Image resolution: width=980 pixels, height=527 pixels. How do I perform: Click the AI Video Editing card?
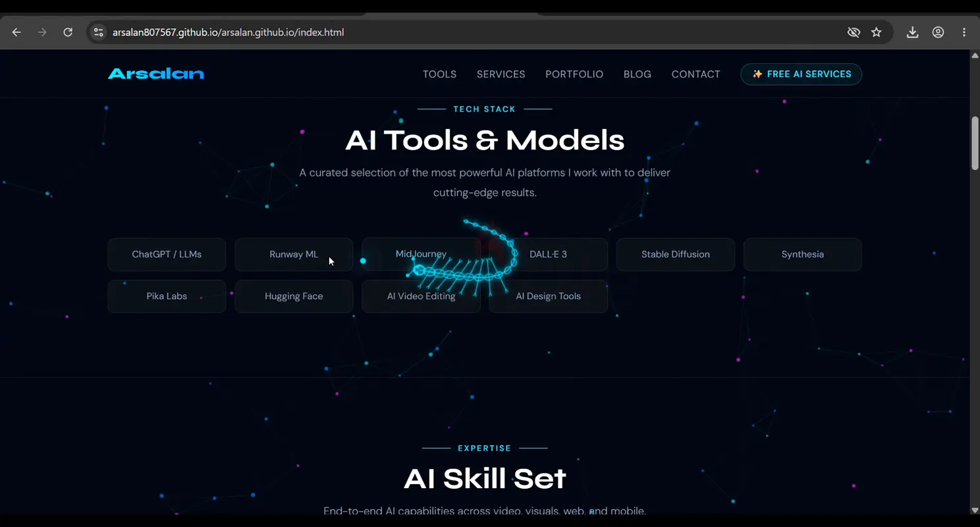(421, 296)
